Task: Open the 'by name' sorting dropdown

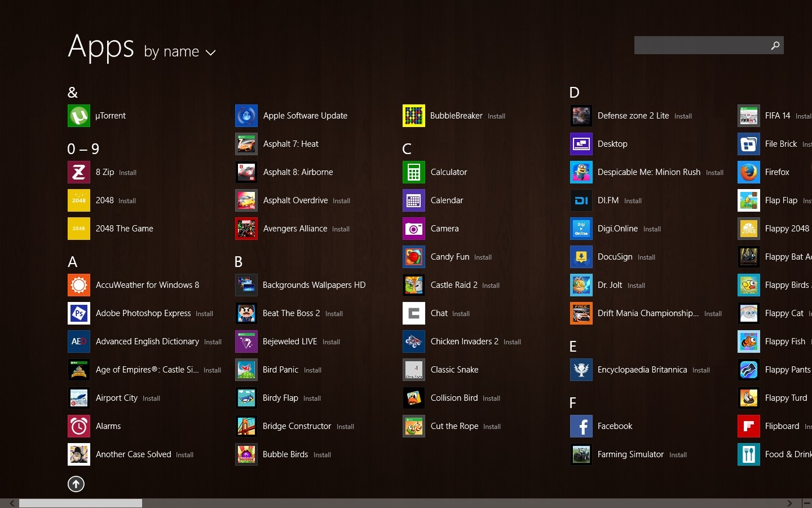Action: pos(179,51)
